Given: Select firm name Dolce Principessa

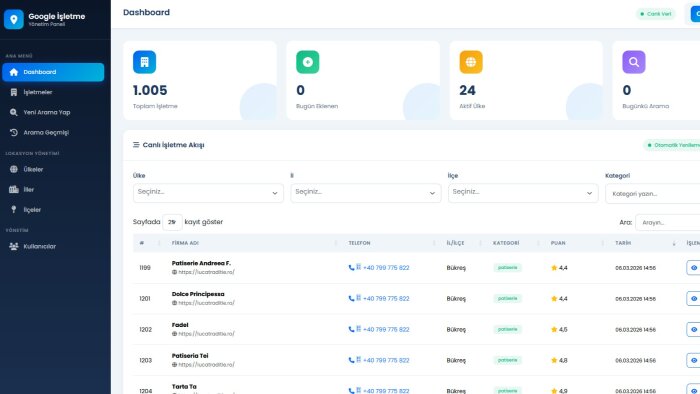Looking at the screenshot, I should click(x=198, y=294).
